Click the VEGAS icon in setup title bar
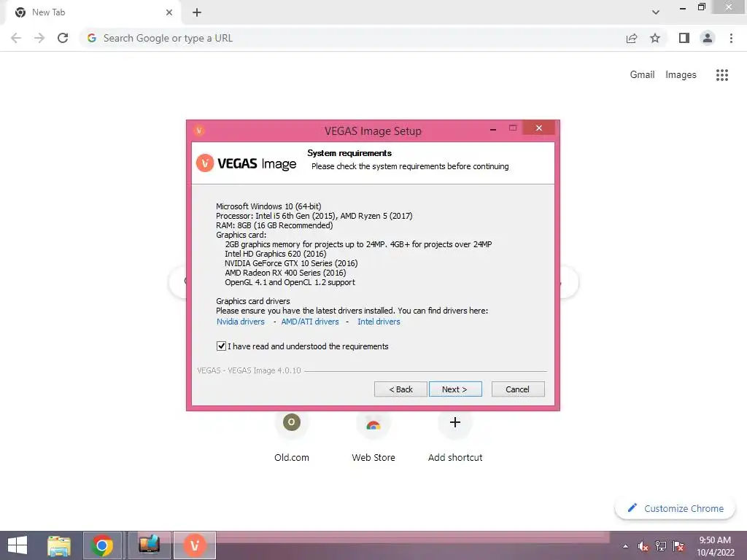This screenshot has height=560, width=747. point(199,130)
